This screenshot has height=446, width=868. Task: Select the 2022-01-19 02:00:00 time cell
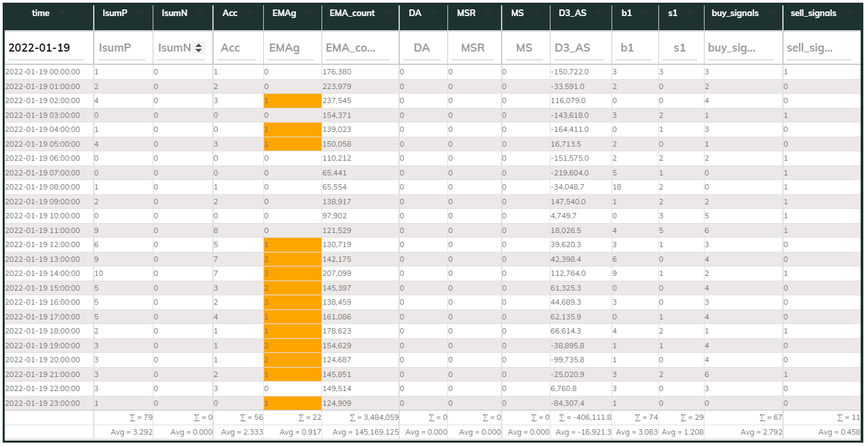pyautogui.click(x=48, y=100)
